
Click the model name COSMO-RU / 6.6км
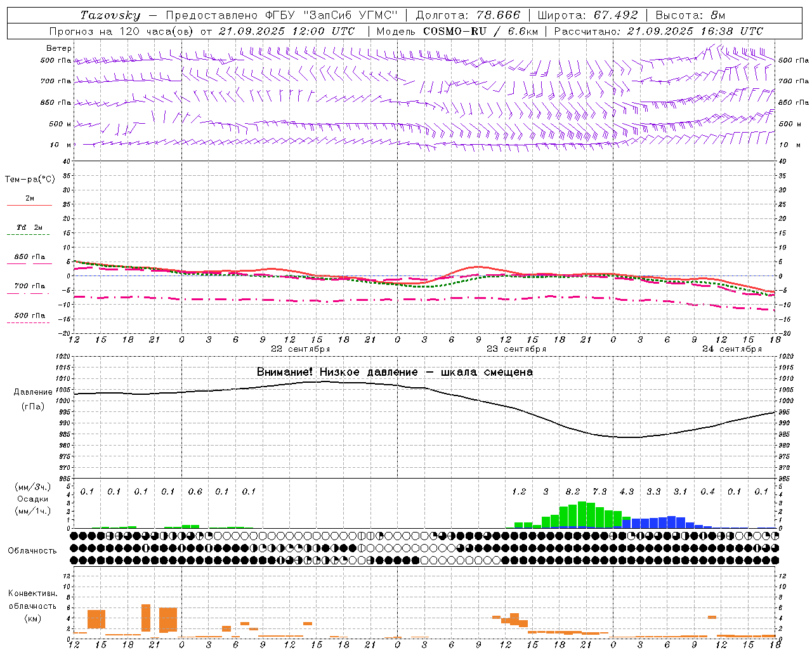(x=480, y=31)
